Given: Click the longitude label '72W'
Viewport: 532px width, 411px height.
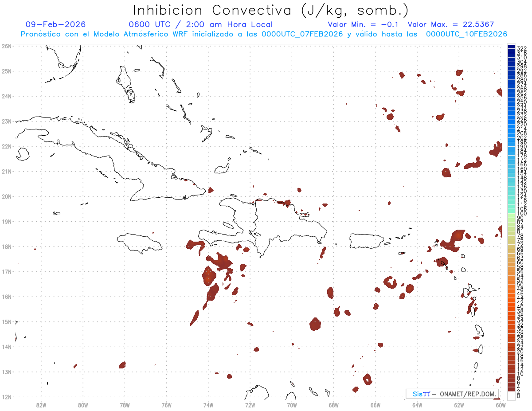Looking at the screenshot, I should [x=250, y=405].
